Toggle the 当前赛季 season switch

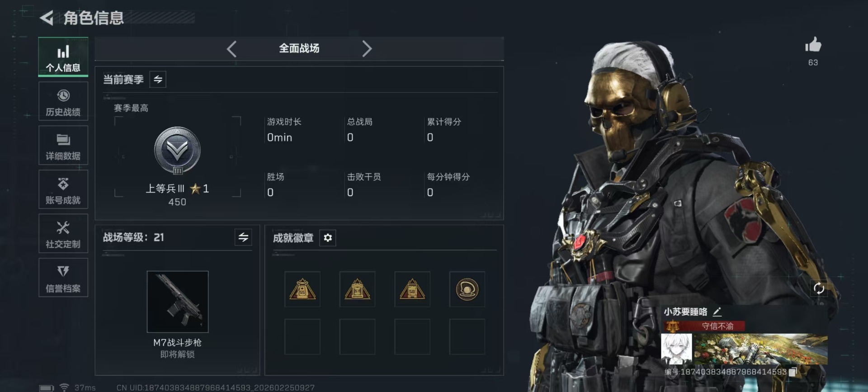click(158, 80)
